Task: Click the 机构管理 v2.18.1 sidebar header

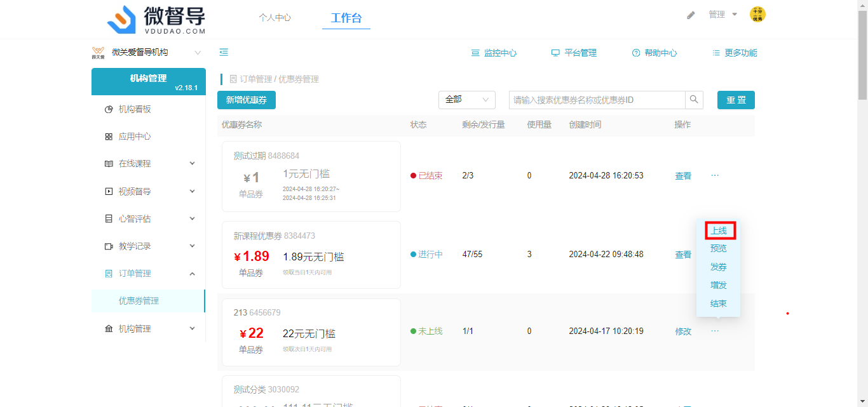Action: coord(149,81)
